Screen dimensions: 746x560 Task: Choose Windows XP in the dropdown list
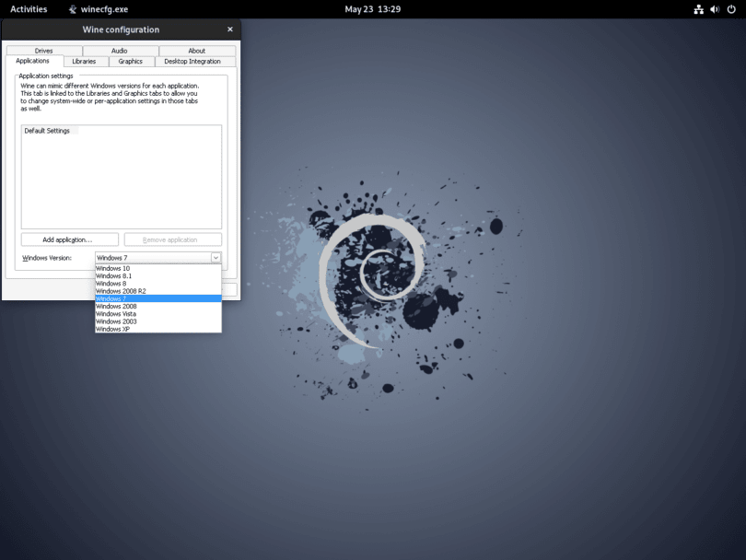158,329
